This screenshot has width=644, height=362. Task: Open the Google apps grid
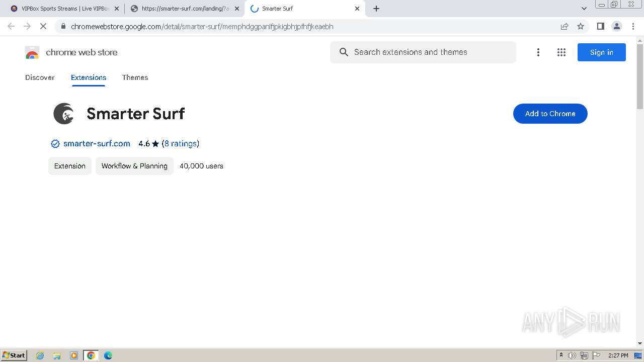click(561, 52)
